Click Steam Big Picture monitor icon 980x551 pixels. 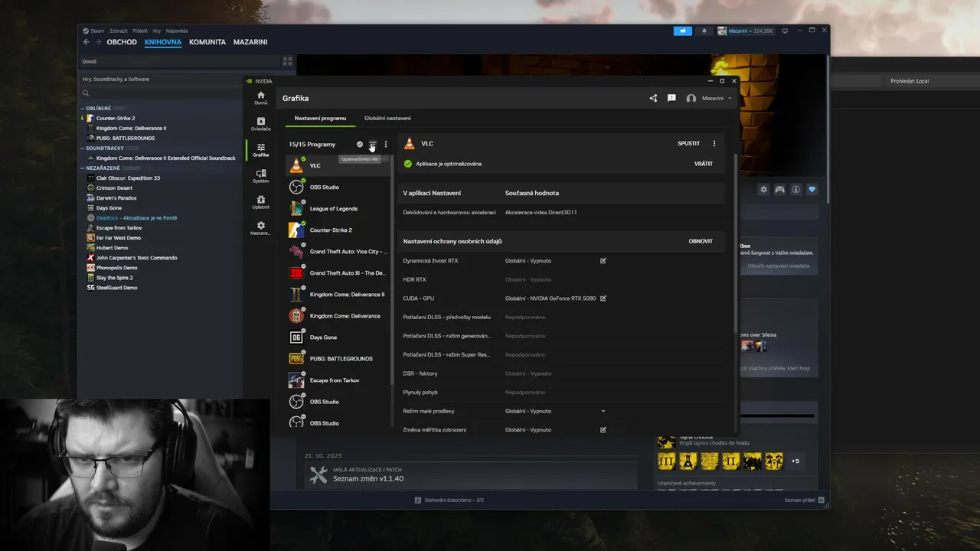click(785, 31)
